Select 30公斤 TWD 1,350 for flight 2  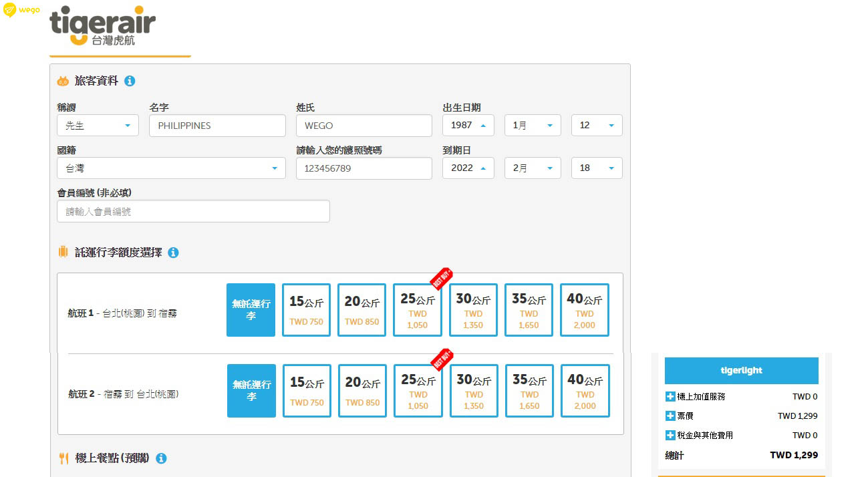474,391
